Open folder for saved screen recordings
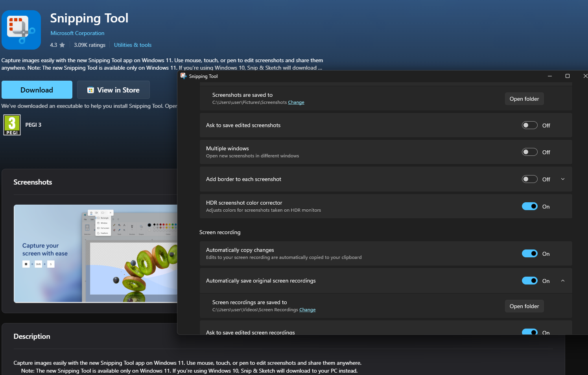 [524, 306]
